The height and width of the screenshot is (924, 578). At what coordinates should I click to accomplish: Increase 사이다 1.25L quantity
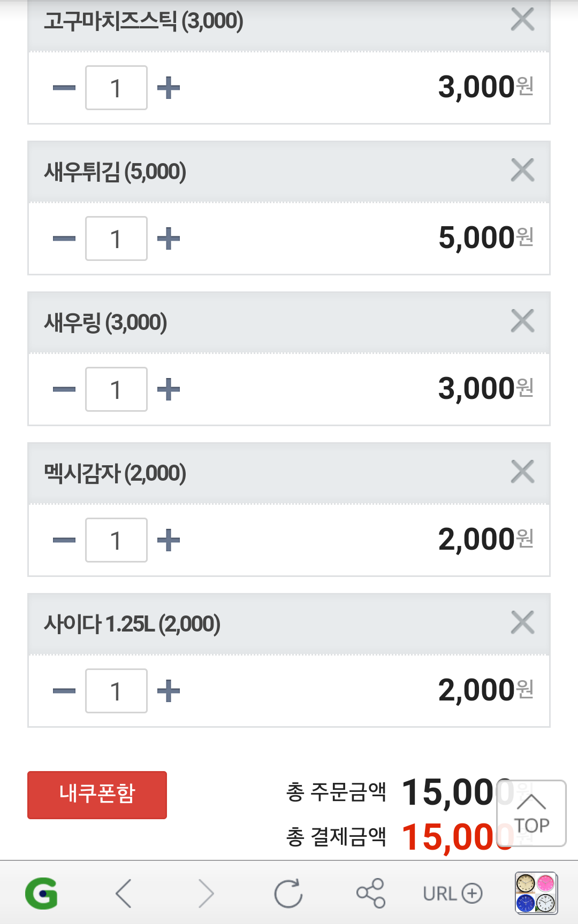pyautogui.click(x=169, y=691)
